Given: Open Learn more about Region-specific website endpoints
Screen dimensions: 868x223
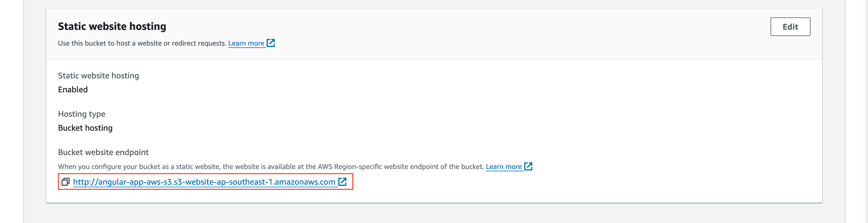Looking at the screenshot, I should [504, 167].
